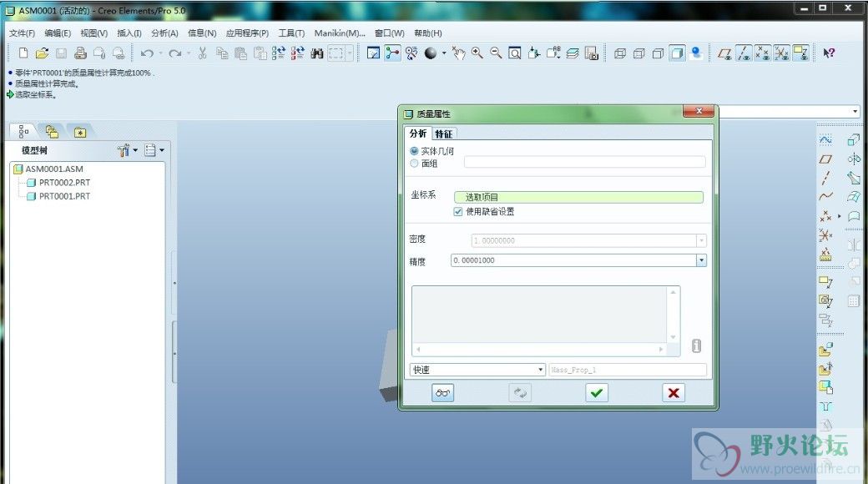Click the results box vertical scrollbar
868x484 pixels.
coord(674,315)
